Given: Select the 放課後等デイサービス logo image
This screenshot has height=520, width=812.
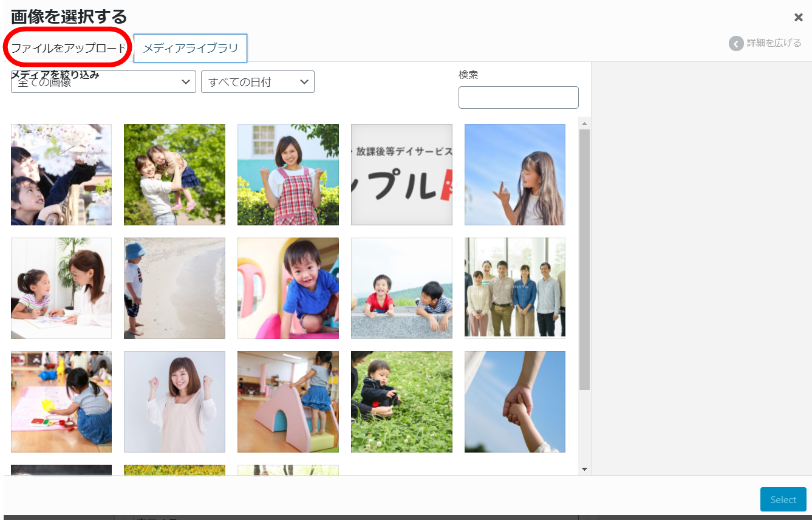Looking at the screenshot, I should point(401,175).
